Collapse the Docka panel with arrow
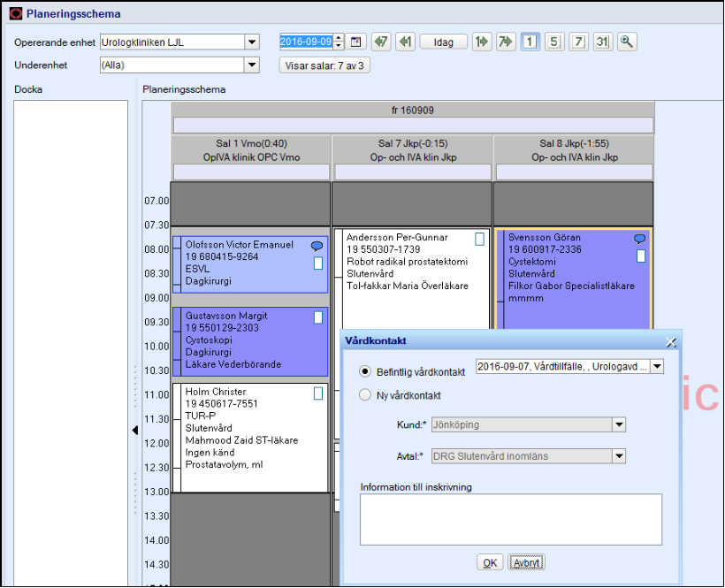Image resolution: width=725 pixels, height=588 pixels. pos(135,430)
